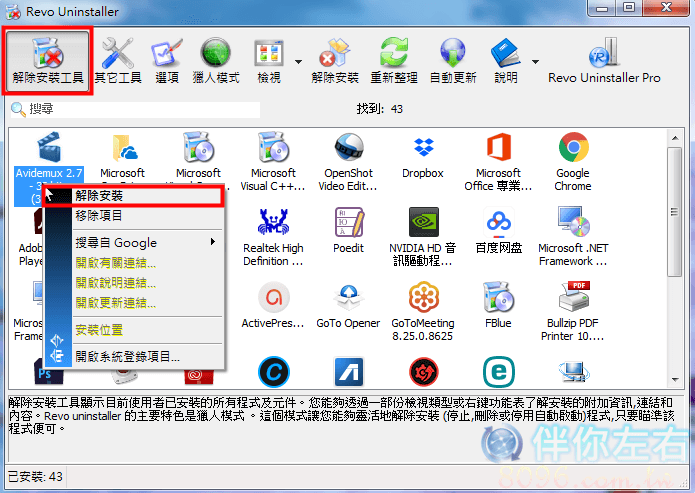Open the 說明 help book icon
695x493 pixels.
click(506, 61)
